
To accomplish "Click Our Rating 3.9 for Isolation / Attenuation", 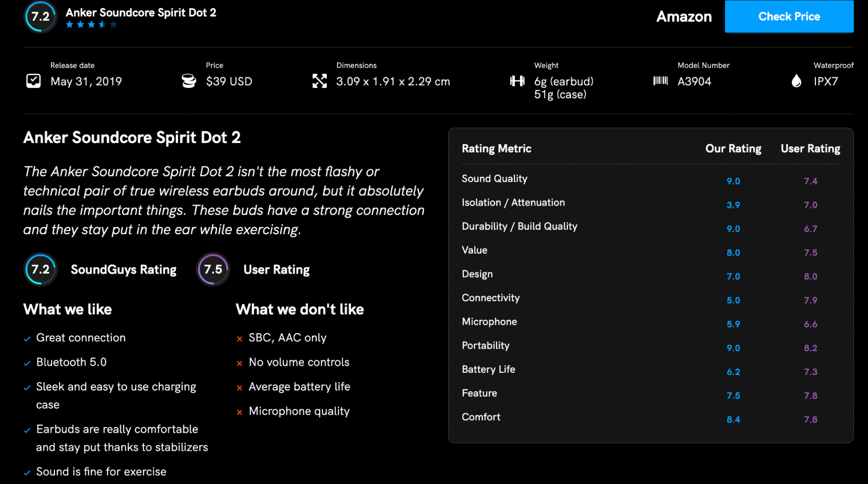I will (x=733, y=205).
